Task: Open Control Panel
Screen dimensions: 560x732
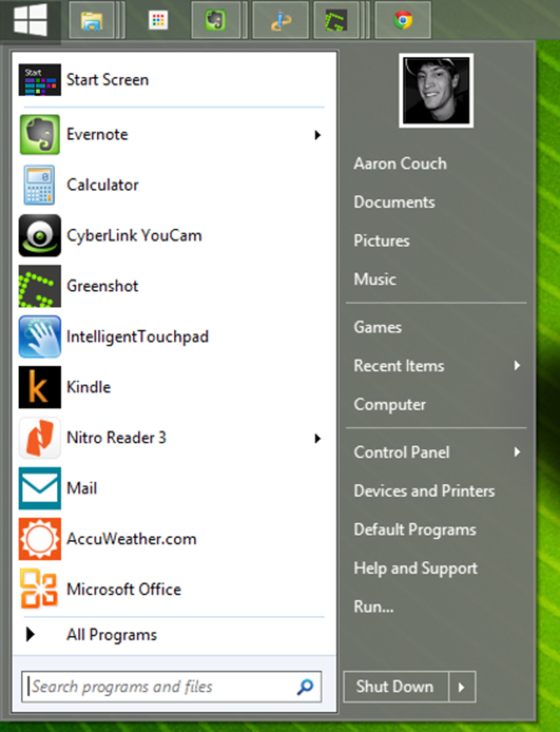Action: [x=402, y=452]
